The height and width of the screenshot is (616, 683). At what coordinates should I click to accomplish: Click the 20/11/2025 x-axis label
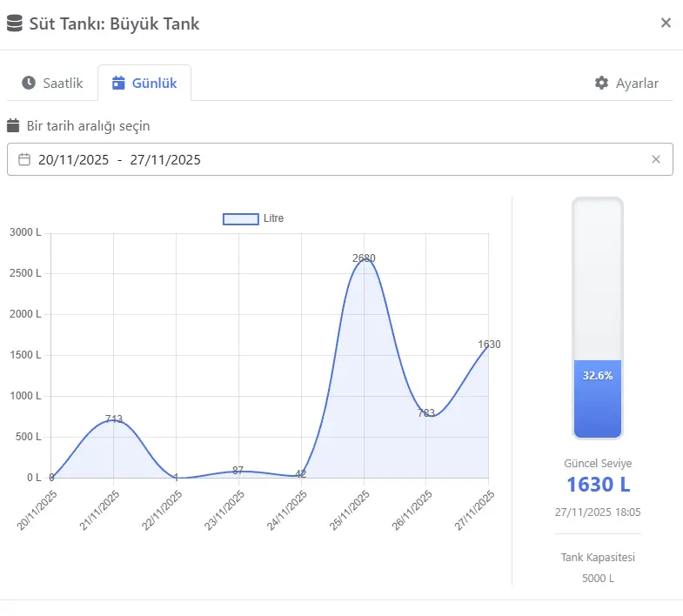37,510
